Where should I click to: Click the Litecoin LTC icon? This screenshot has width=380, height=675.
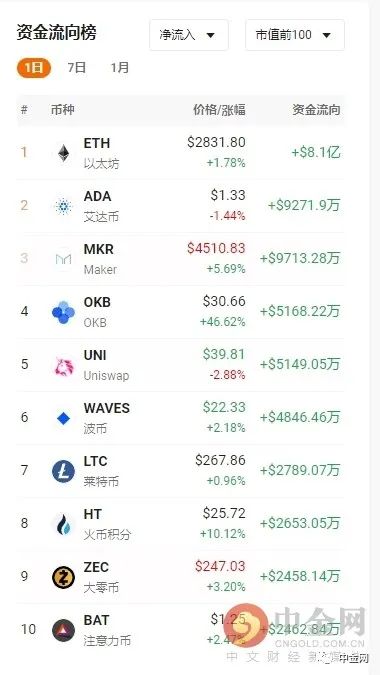click(63, 471)
